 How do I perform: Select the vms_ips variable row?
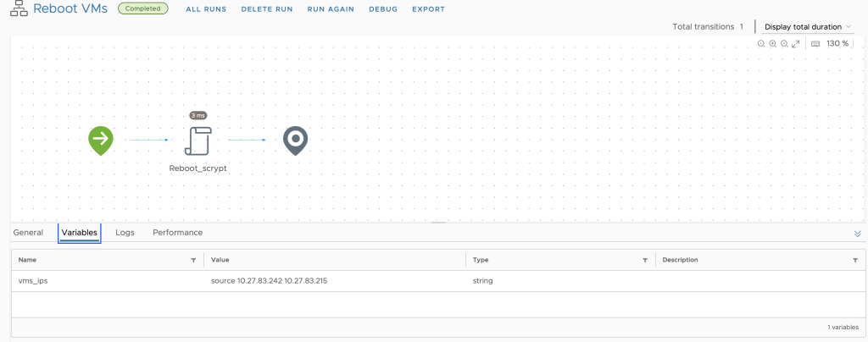[x=435, y=281]
